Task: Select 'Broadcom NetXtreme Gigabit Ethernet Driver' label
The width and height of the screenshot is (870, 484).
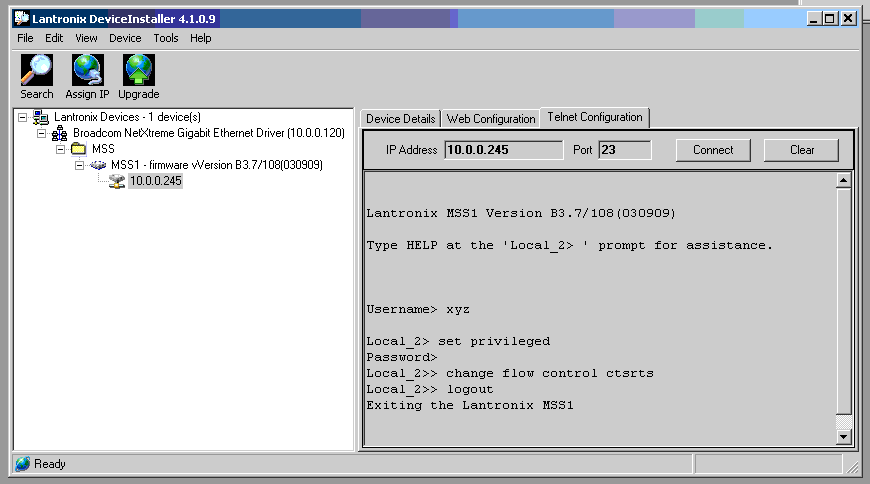Action: click(209, 133)
